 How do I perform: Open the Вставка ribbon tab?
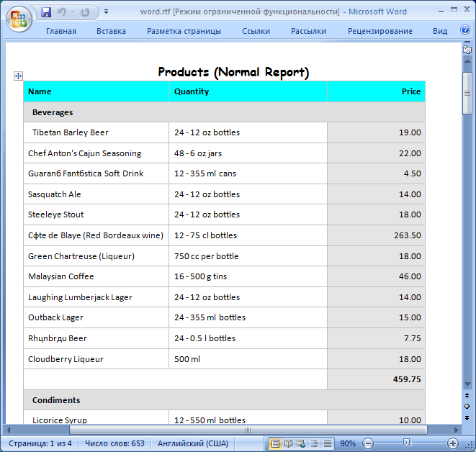point(111,31)
